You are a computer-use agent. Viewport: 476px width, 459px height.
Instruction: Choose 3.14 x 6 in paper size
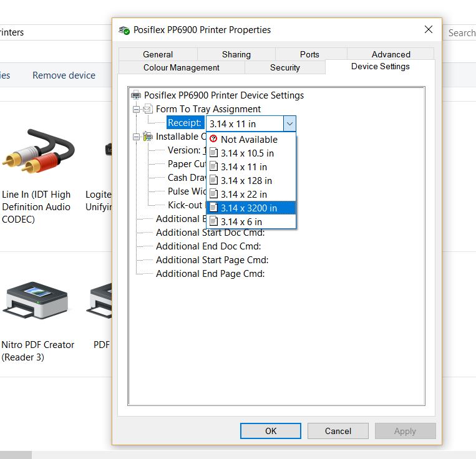click(x=251, y=221)
